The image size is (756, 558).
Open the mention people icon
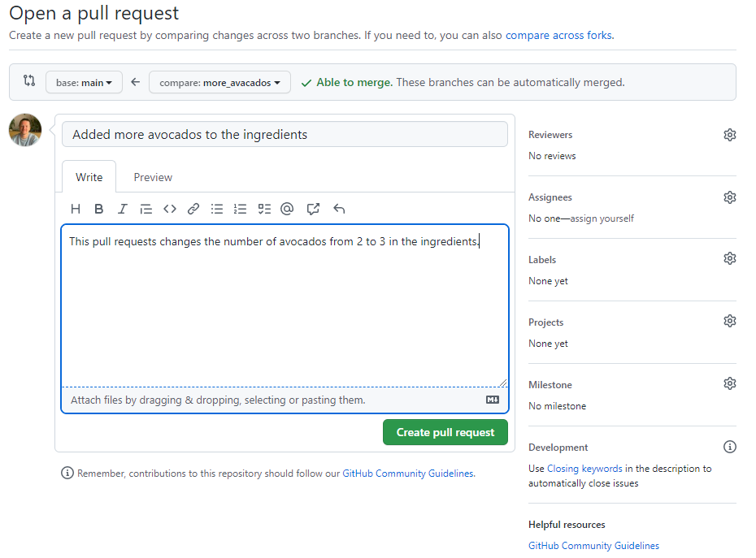coord(287,209)
